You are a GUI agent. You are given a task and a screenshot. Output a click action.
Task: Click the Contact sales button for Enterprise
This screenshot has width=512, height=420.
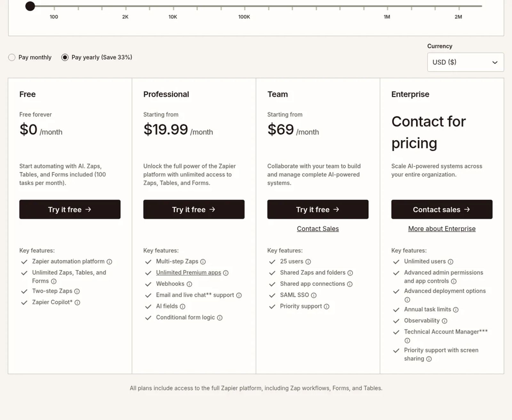pyautogui.click(x=442, y=210)
